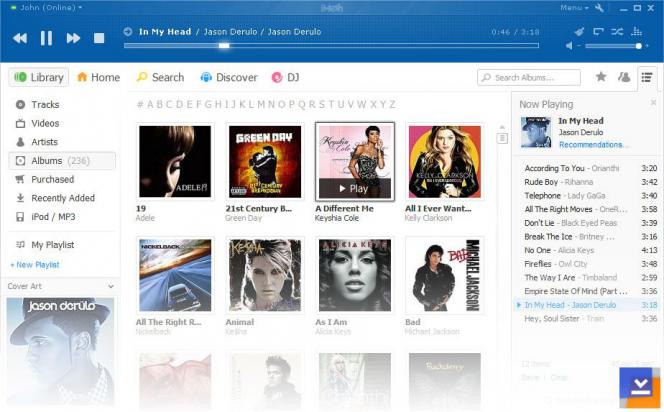Image resolution: width=664 pixels, height=412 pixels.
Task: Toggle shuffle playback mode
Action: [617, 31]
